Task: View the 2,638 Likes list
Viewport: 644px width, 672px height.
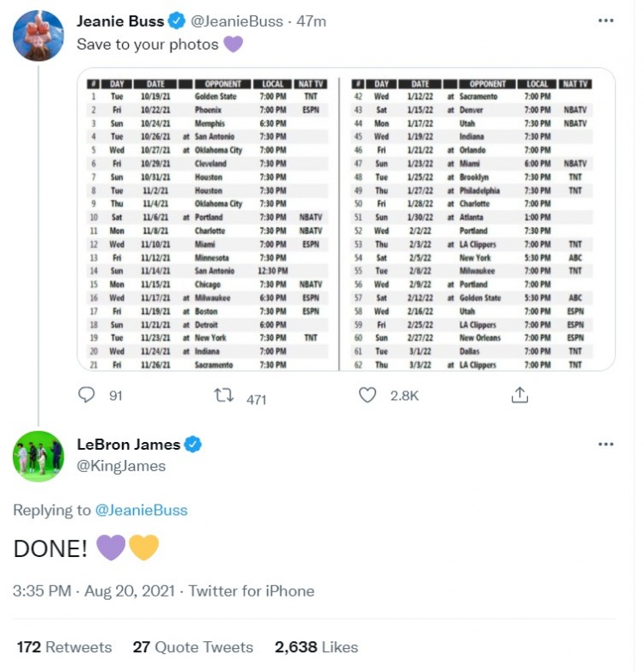Action: [x=316, y=647]
